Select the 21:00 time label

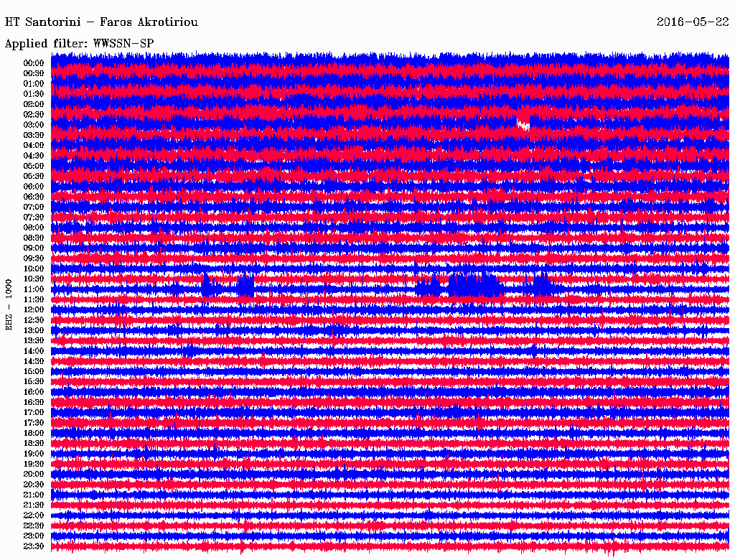pos(34,495)
